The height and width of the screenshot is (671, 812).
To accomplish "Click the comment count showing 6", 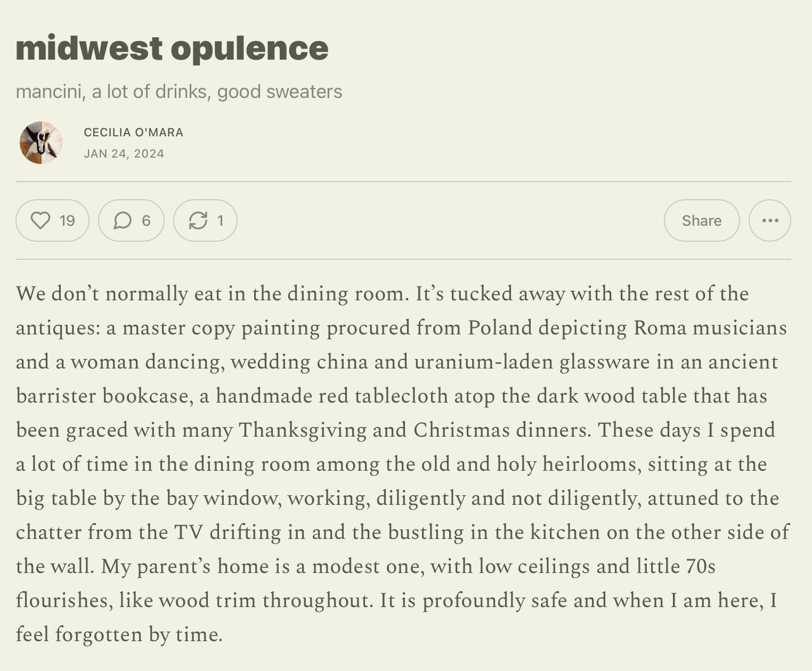I will click(x=146, y=220).
